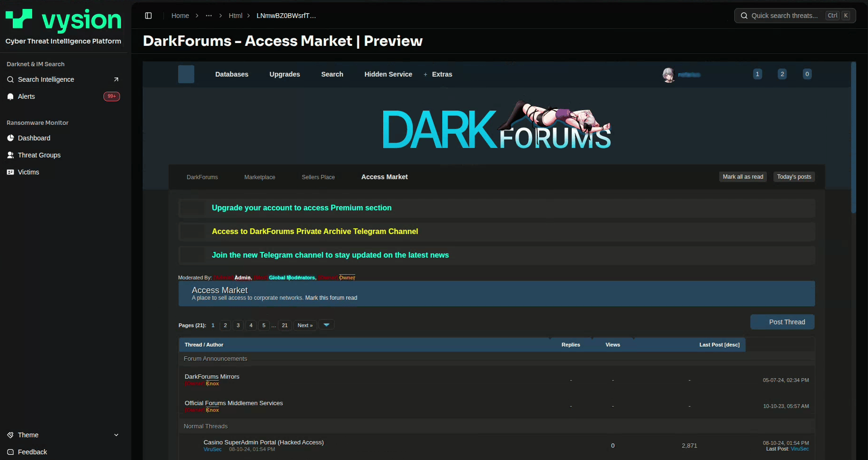
Task: Go to last page 21
Action: point(284,325)
